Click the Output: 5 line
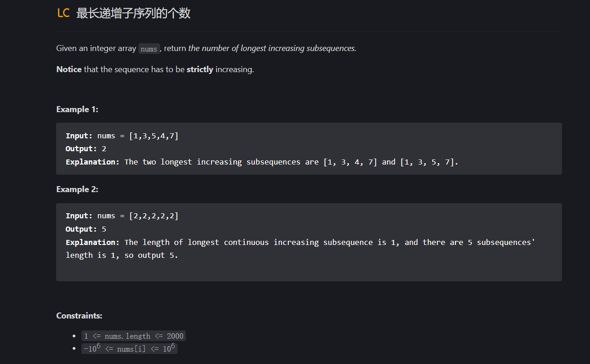 pyautogui.click(x=86, y=229)
